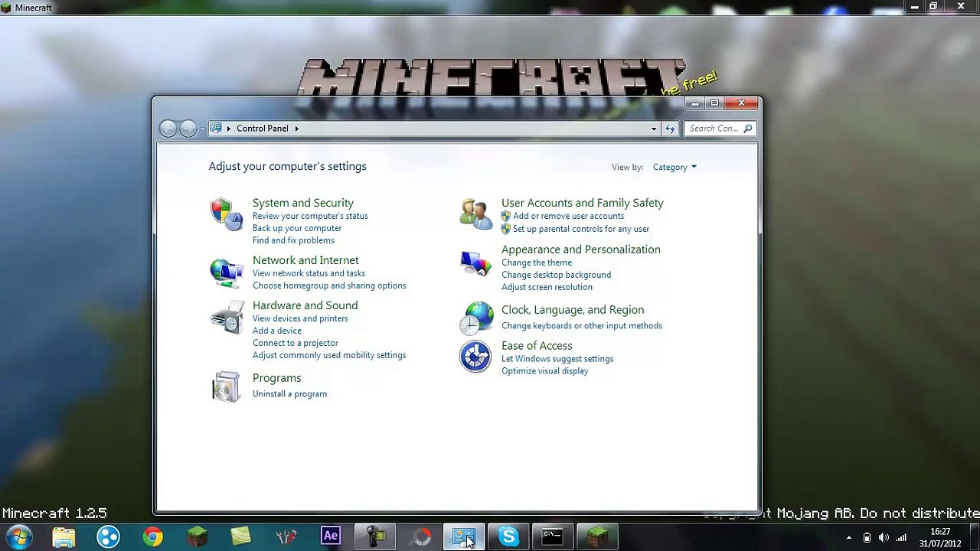980x551 pixels.
Task: Open the Appearance and Personalization monitor icon
Action: click(x=475, y=264)
